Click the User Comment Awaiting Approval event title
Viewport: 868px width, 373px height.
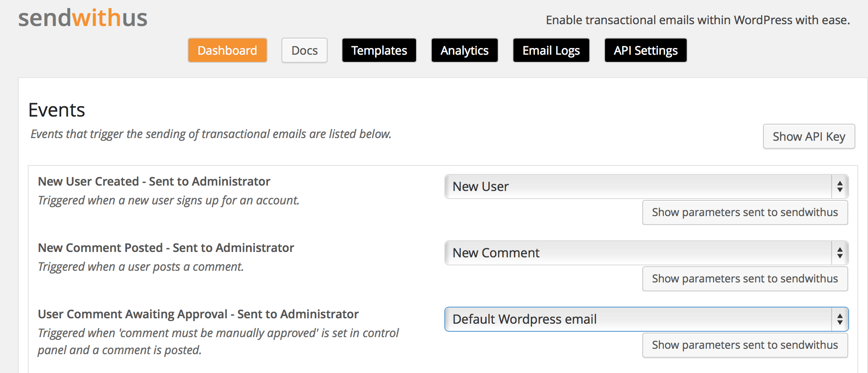198,314
